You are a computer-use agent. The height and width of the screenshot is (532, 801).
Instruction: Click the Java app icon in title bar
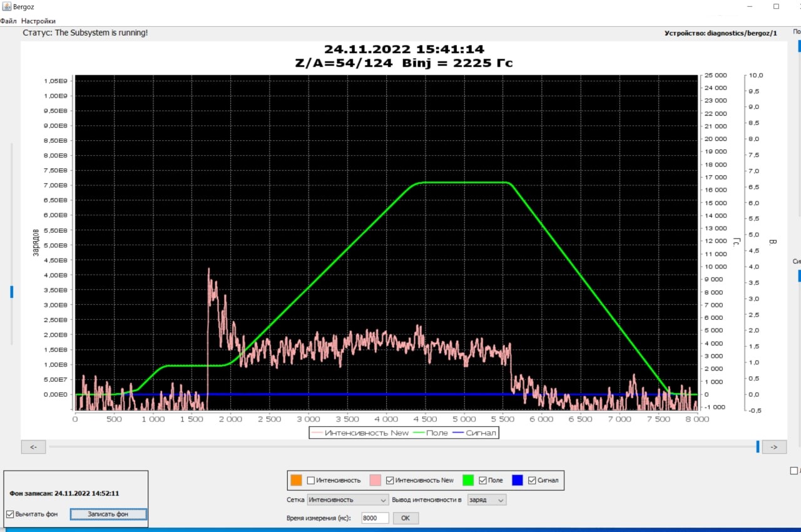tap(6, 6)
